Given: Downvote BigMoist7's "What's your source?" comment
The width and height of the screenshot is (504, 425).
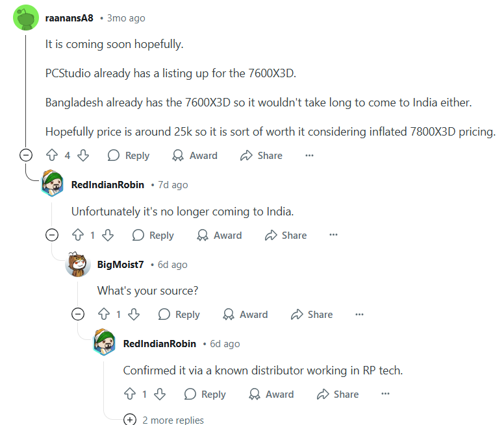Looking at the screenshot, I should [x=134, y=314].
